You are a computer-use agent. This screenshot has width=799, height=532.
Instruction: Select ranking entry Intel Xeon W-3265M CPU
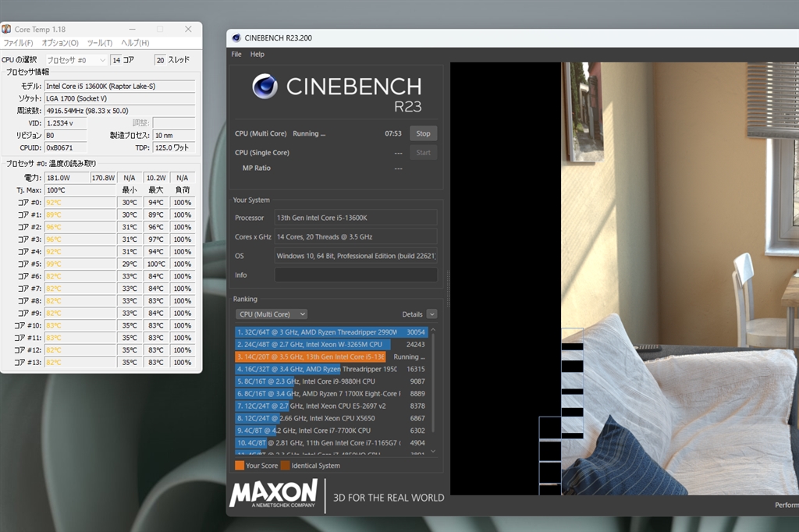click(x=331, y=345)
